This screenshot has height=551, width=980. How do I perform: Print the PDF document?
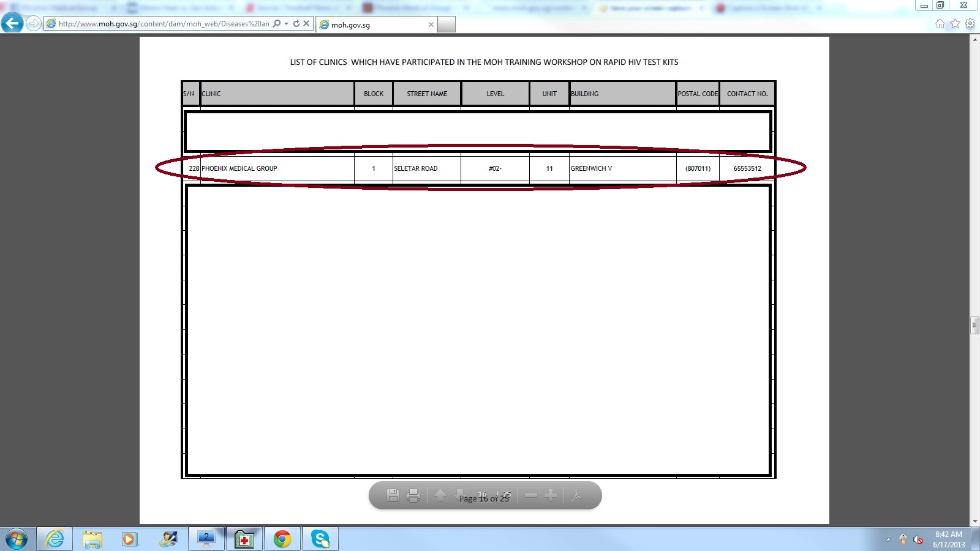pyautogui.click(x=413, y=495)
